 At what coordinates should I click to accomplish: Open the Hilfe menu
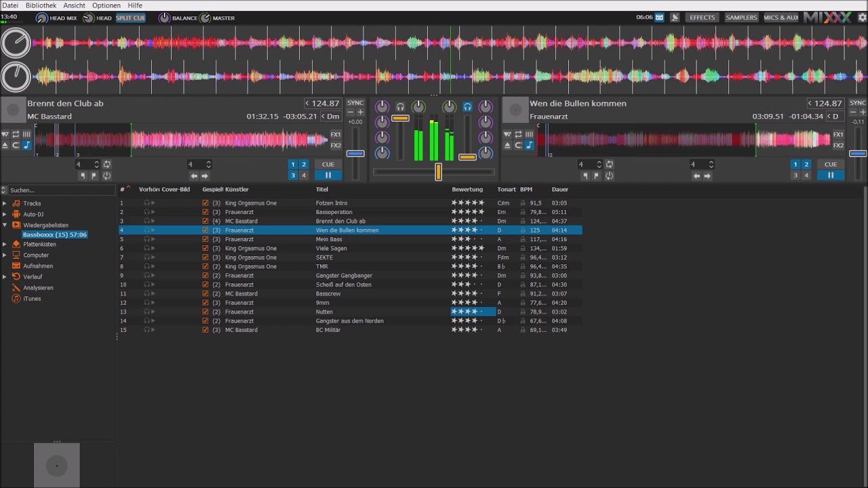[x=135, y=5]
